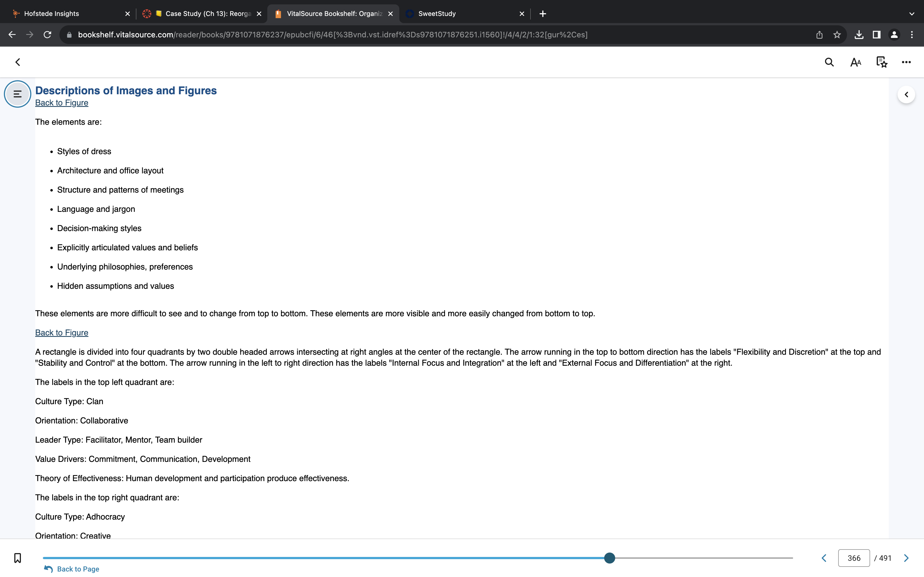924x577 pixels.
Task: Open the notebook highlights star icon
Action: click(882, 62)
